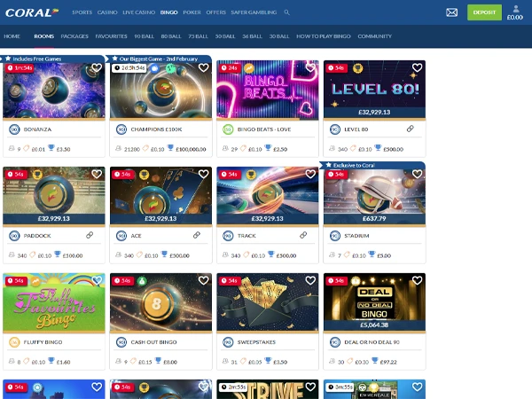Screen dimensions: 532x399
Task: Click the £100,000.00 prize on Champions card
Action: pos(191,149)
